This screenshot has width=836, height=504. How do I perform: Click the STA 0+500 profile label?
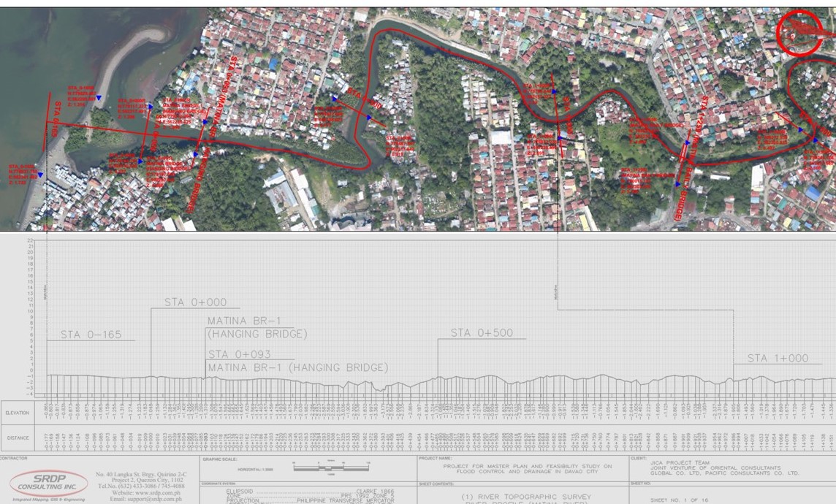click(x=481, y=333)
